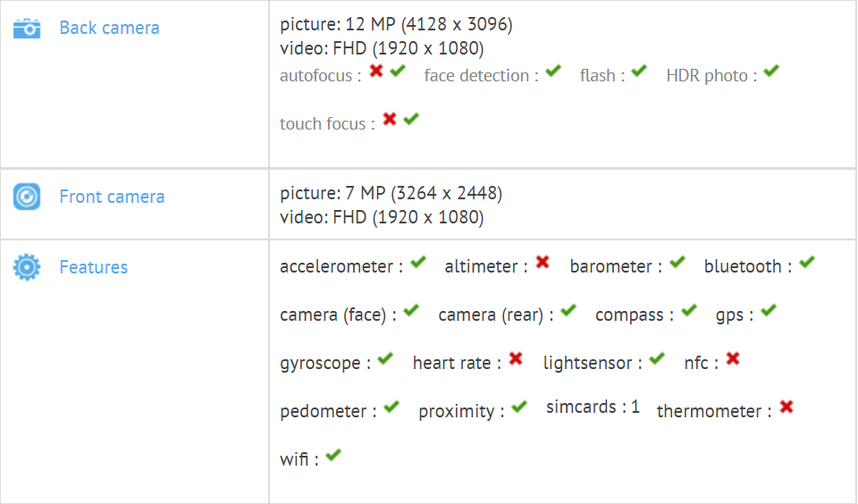Click the green check next to gps
Image resolution: width=858 pixels, height=504 pixels.
(769, 310)
